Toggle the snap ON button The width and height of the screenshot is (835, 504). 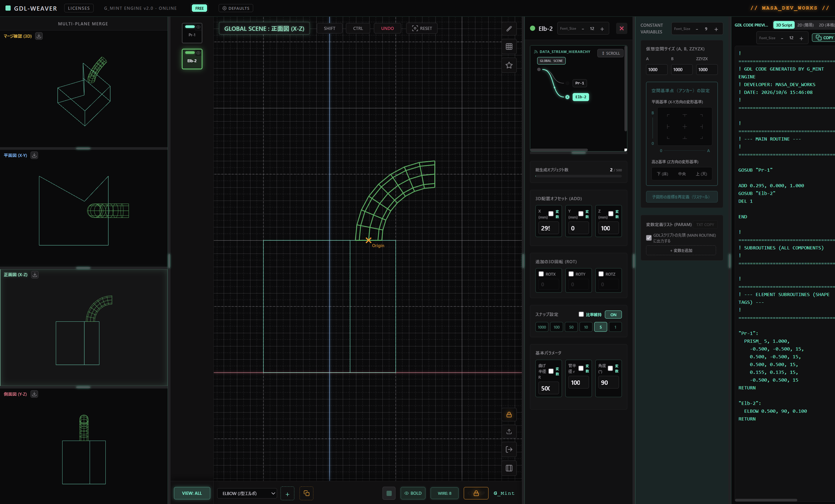click(x=613, y=314)
